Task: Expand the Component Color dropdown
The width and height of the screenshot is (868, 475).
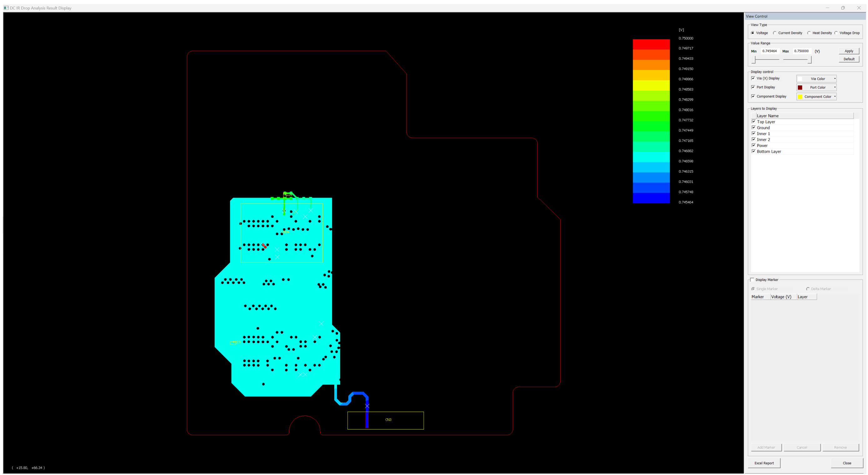Action: (x=835, y=97)
